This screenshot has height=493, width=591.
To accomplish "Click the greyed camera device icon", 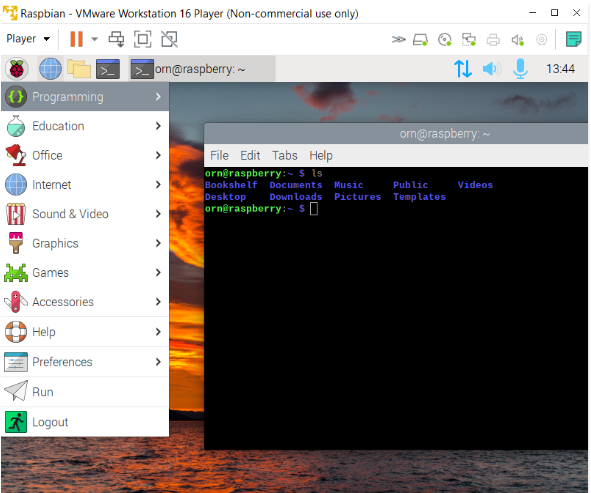I will (x=542, y=39).
